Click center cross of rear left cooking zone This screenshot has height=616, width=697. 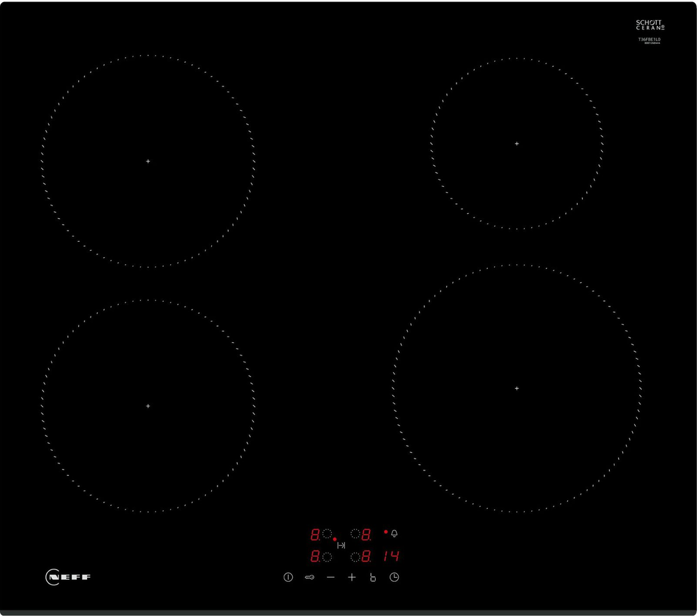[x=148, y=161]
